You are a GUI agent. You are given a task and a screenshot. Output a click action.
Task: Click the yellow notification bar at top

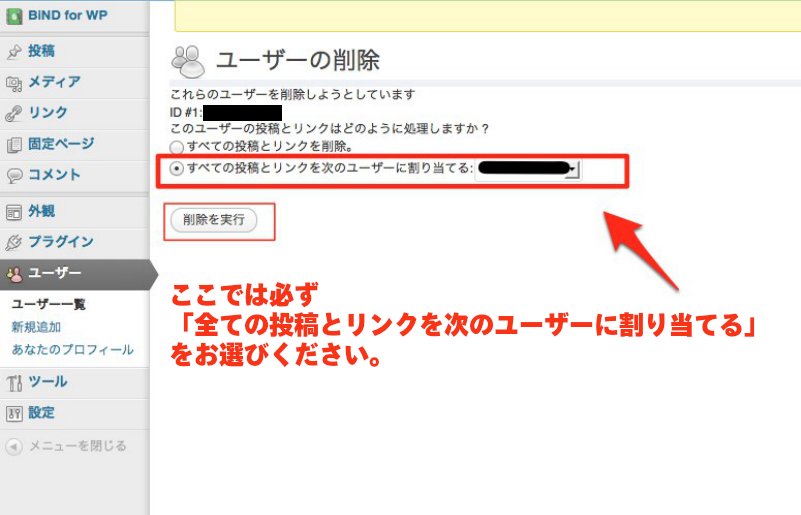click(487, 15)
